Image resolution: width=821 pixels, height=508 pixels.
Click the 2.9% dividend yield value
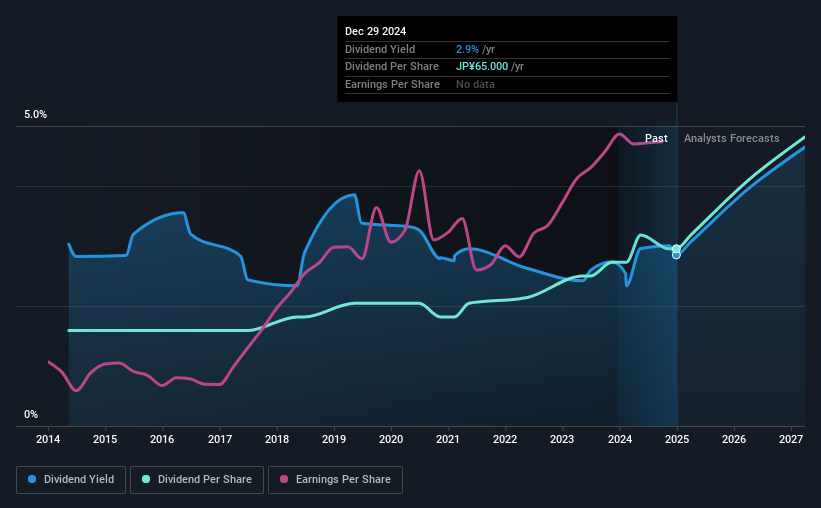pos(467,49)
